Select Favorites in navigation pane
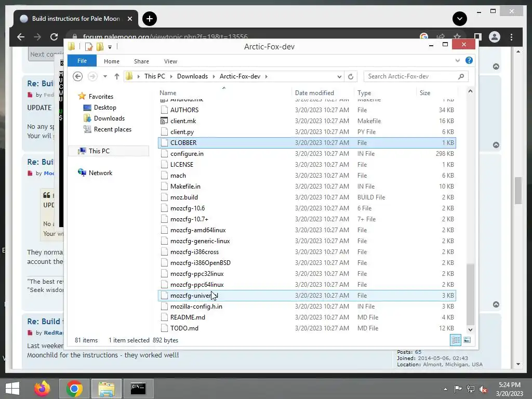The image size is (532, 399). (x=101, y=96)
